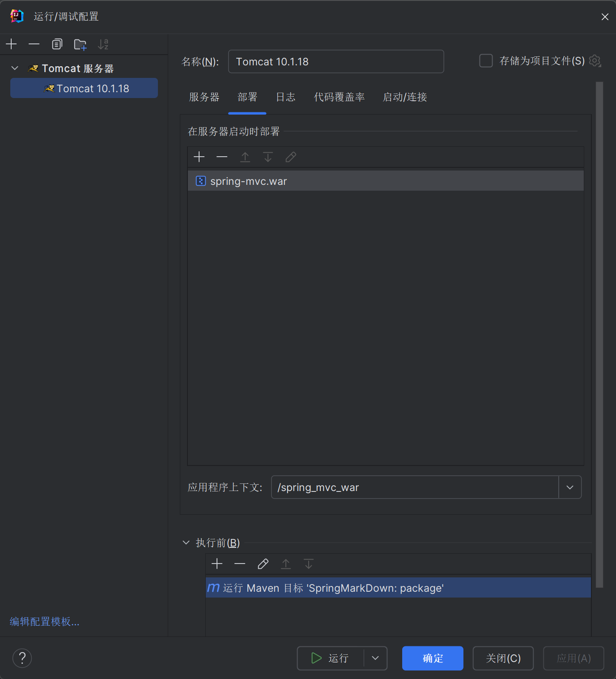
Task: Open the 启动/连接 tab
Action: [x=405, y=97]
